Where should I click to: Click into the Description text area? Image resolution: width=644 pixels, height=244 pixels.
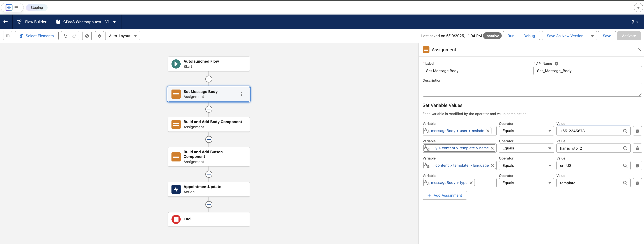click(x=532, y=90)
